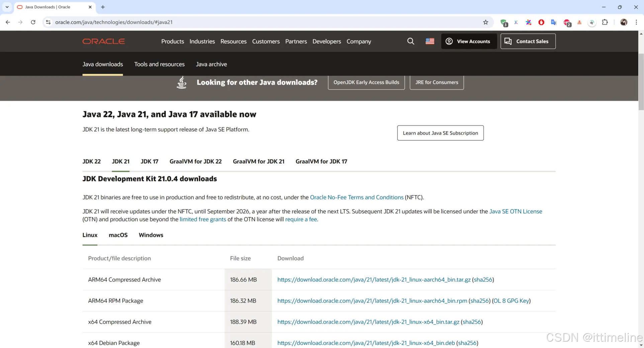This screenshot has height=348, width=644.
Task: Select the macOS tab
Action: pyautogui.click(x=118, y=235)
